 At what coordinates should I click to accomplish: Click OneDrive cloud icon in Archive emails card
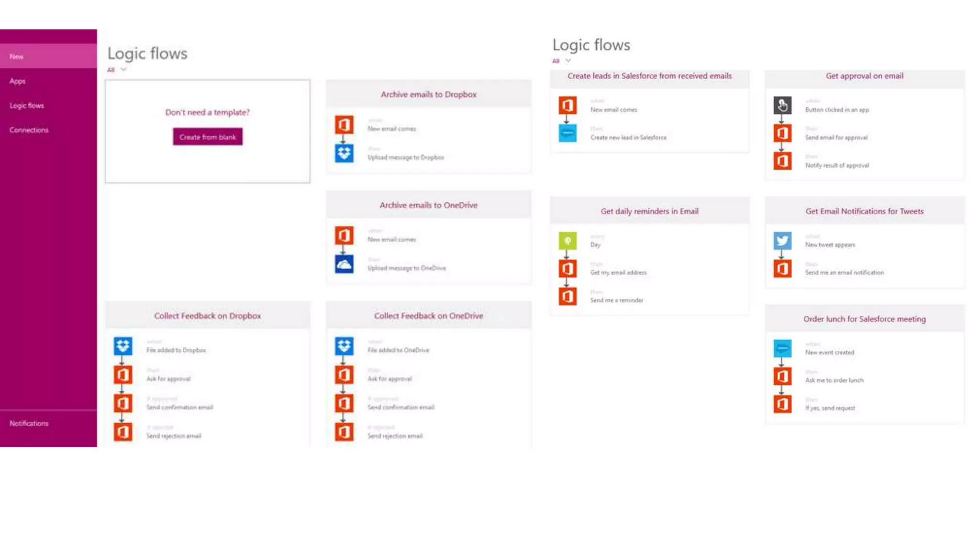[x=344, y=264]
